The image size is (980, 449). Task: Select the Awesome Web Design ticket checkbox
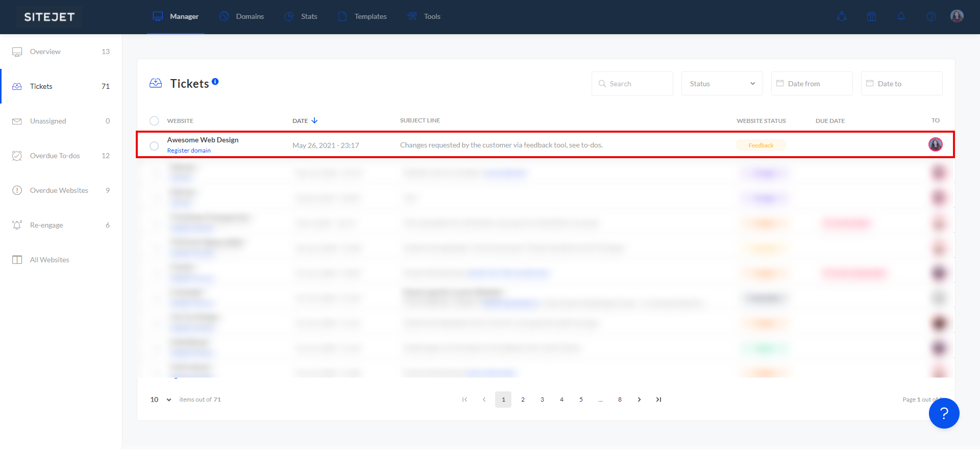(154, 146)
